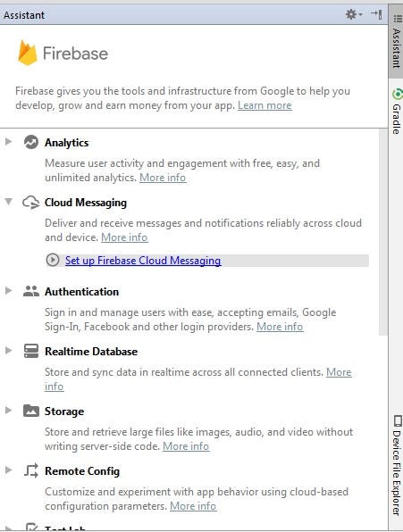The width and height of the screenshot is (403, 532).
Task: Open the Device File Explorer side tab
Action: pyautogui.click(x=396, y=465)
